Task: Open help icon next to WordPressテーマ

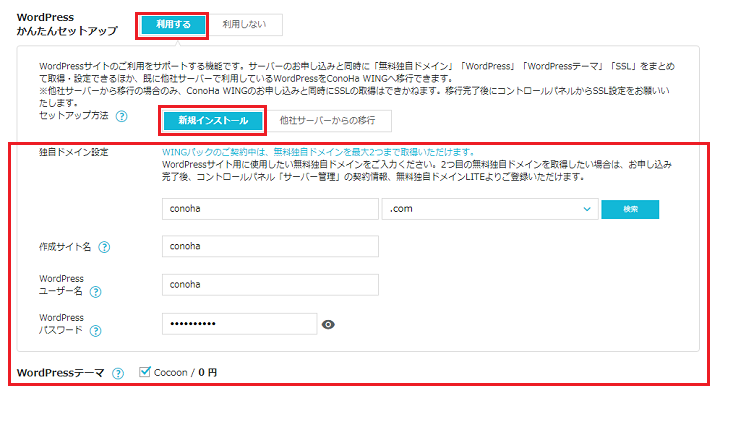Action: tap(118, 373)
